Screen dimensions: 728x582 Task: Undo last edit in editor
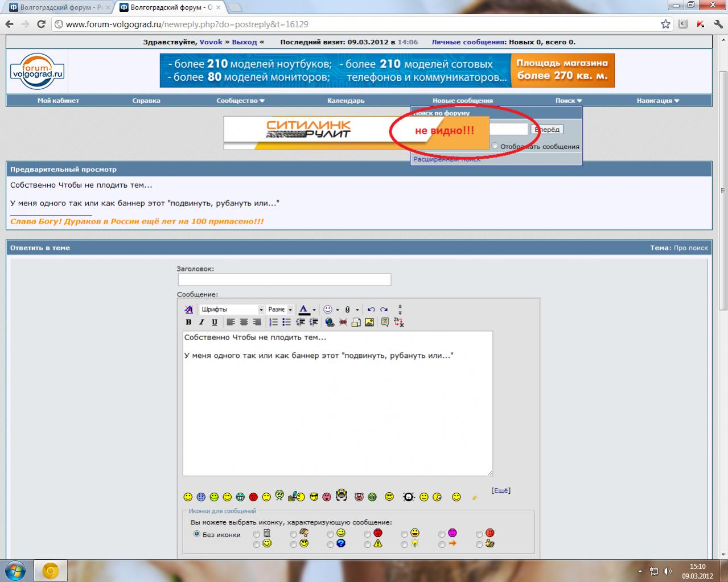click(371, 309)
